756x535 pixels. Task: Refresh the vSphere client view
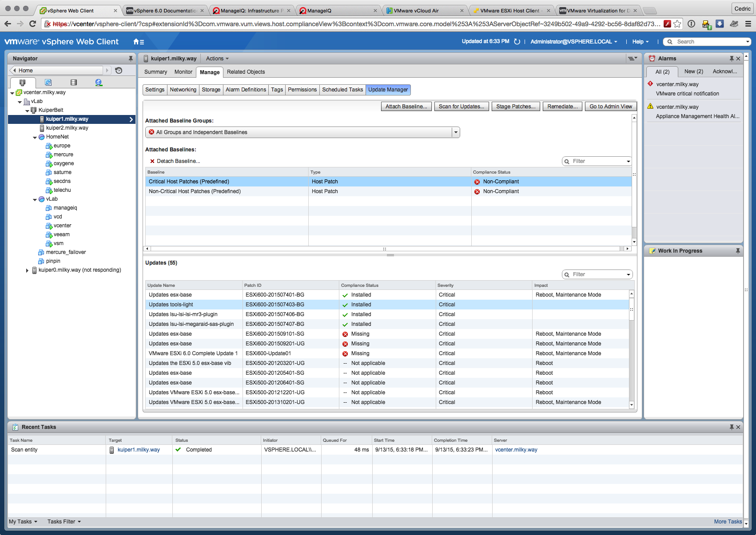[x=517, y=42]
